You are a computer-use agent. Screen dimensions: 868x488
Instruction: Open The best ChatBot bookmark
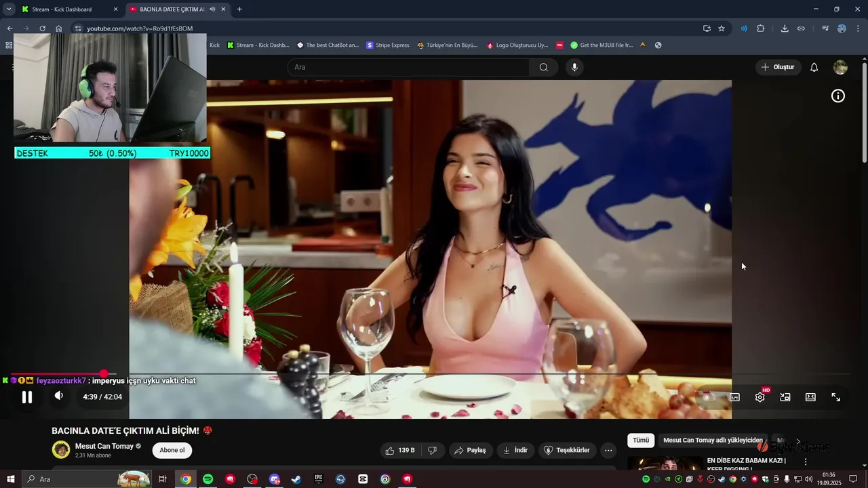(x=328, y=45)
